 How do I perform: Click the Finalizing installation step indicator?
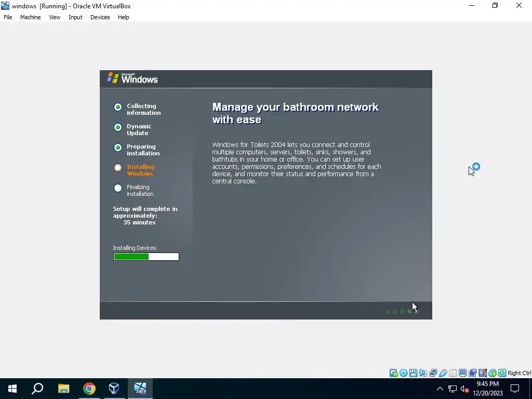tap(118, 188)
